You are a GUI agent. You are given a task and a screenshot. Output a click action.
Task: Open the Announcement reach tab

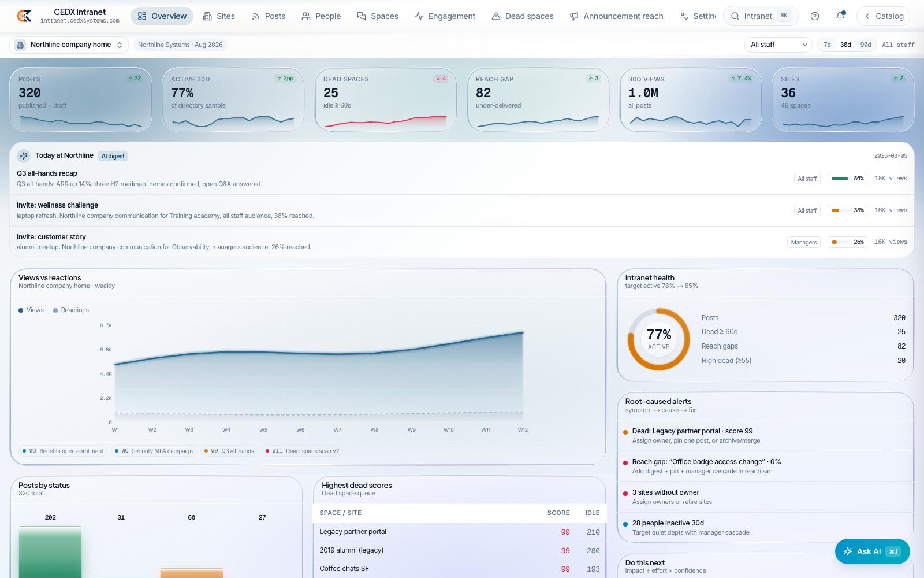[616, 16]
